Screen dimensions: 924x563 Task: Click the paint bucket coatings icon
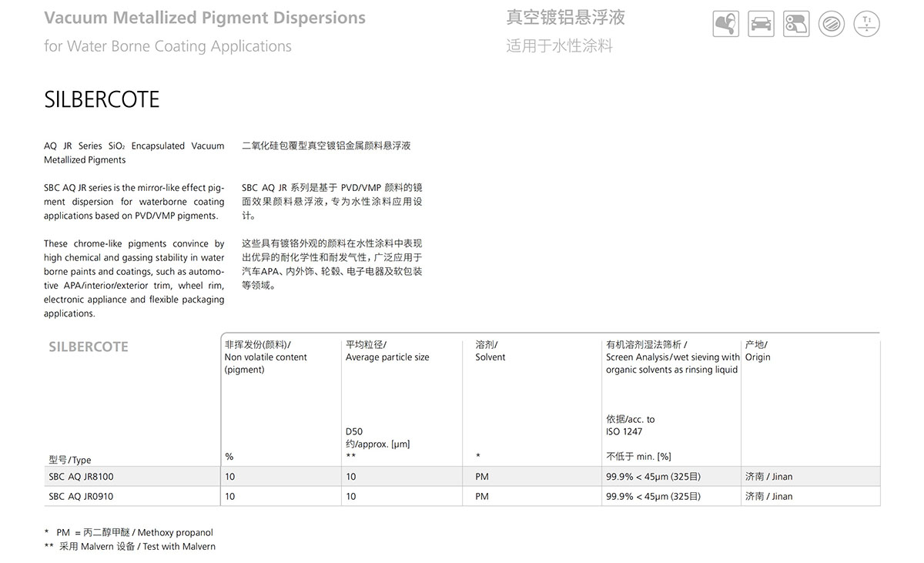click(725, 25)
